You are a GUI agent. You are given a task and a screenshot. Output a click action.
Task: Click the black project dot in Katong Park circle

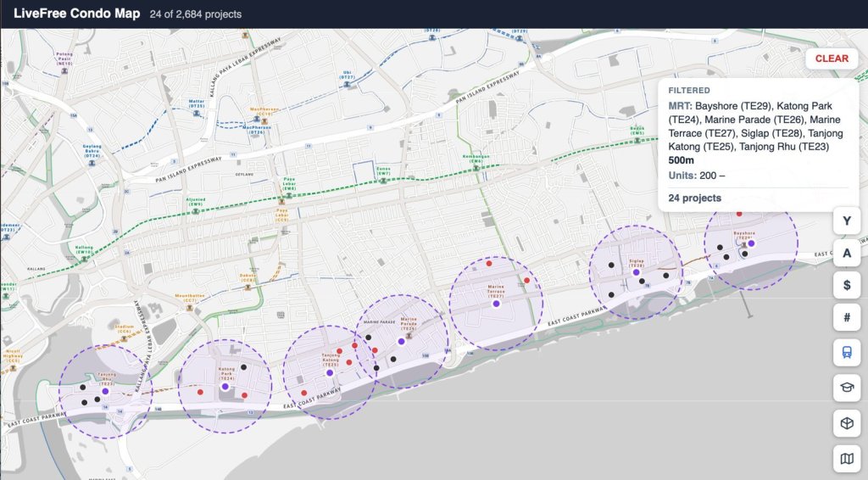[x=243, y=367]
